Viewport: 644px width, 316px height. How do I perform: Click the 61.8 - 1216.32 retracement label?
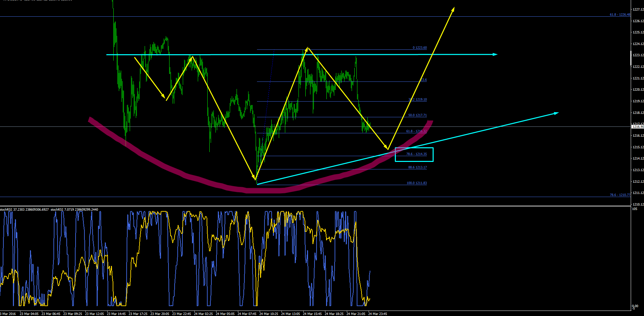pyautogui.click(x=417, y=131)
